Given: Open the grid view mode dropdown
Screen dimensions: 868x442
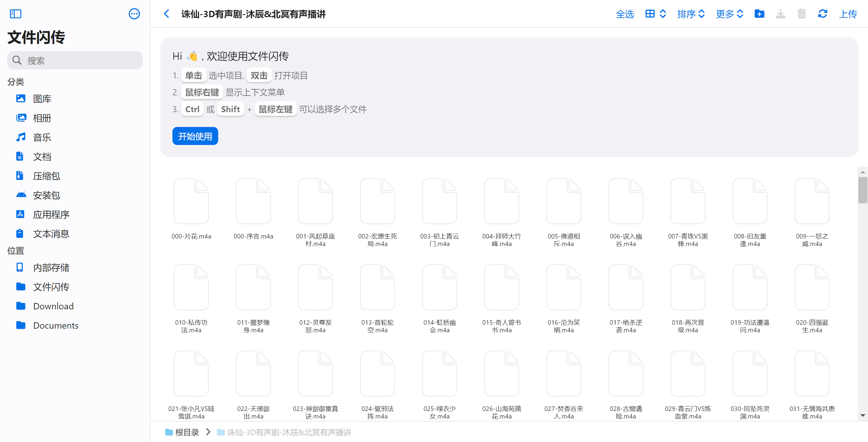Looking at the screenshot, I should [x=656, y=14].
